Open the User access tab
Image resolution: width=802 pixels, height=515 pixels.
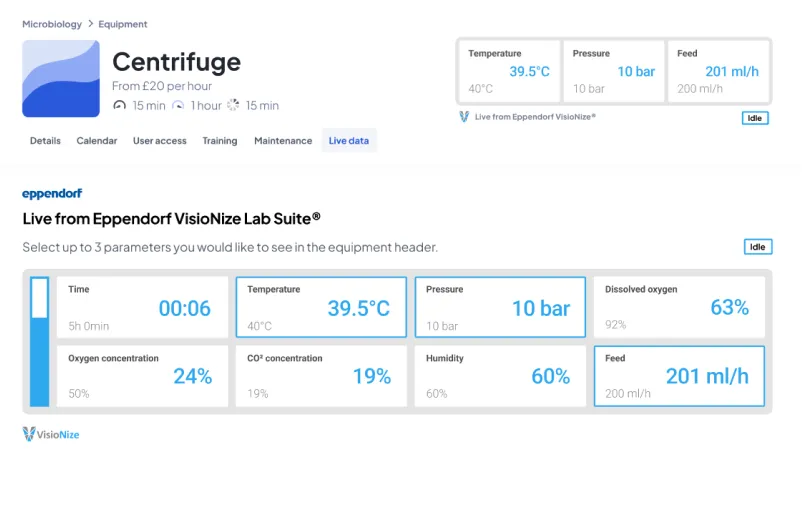tap(160, 141)
